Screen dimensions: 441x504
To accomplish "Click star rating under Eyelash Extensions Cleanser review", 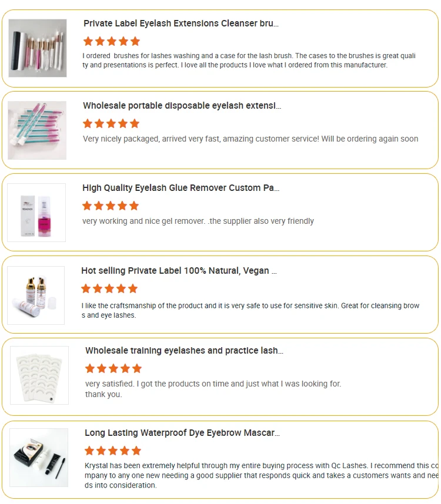I will pos(112,41).
